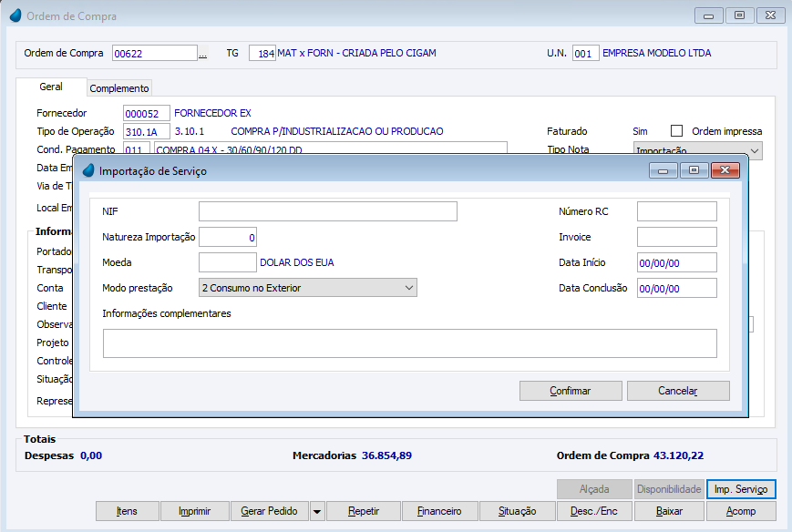Click the Mercadorias total 36.854,89

click(387, 455)
